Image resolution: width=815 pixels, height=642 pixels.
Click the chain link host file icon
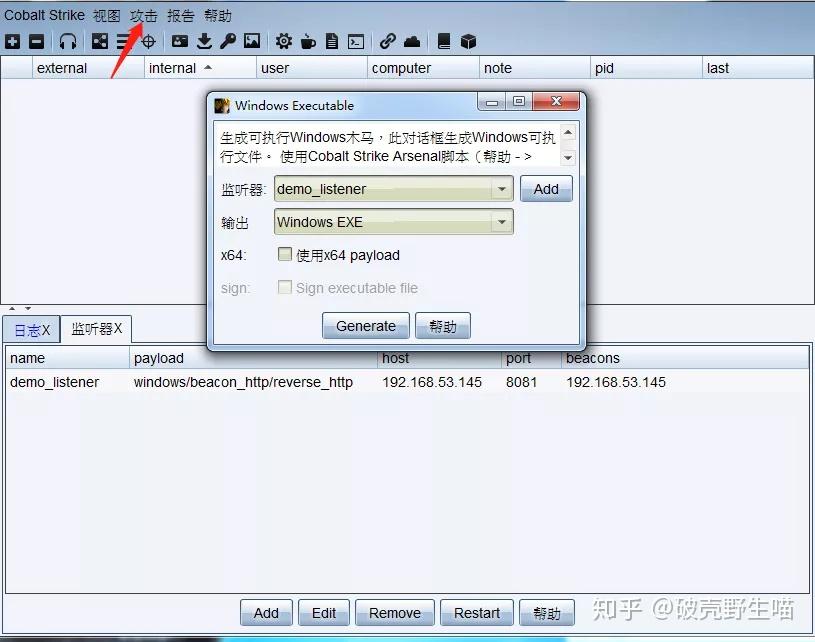click(388, 41)
